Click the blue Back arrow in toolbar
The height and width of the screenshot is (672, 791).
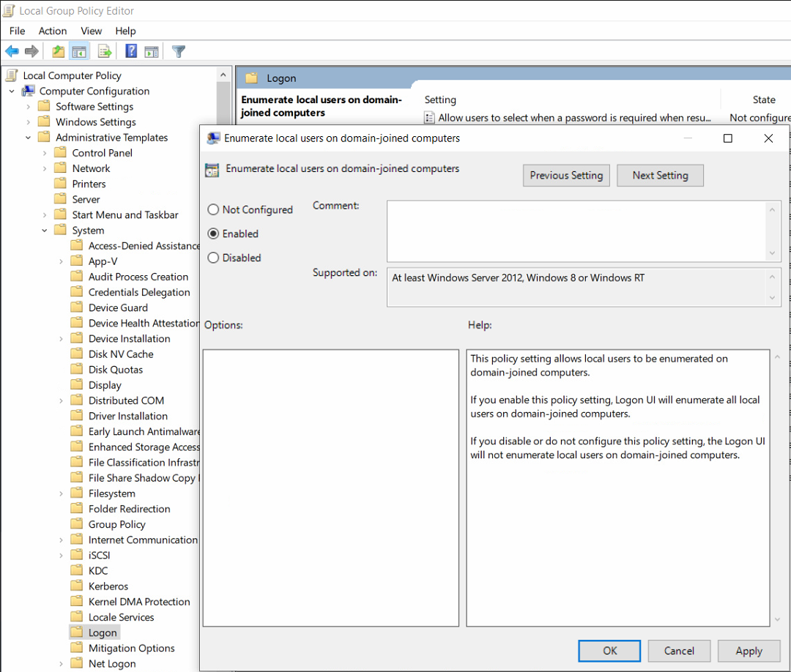(x=12, y=51)
